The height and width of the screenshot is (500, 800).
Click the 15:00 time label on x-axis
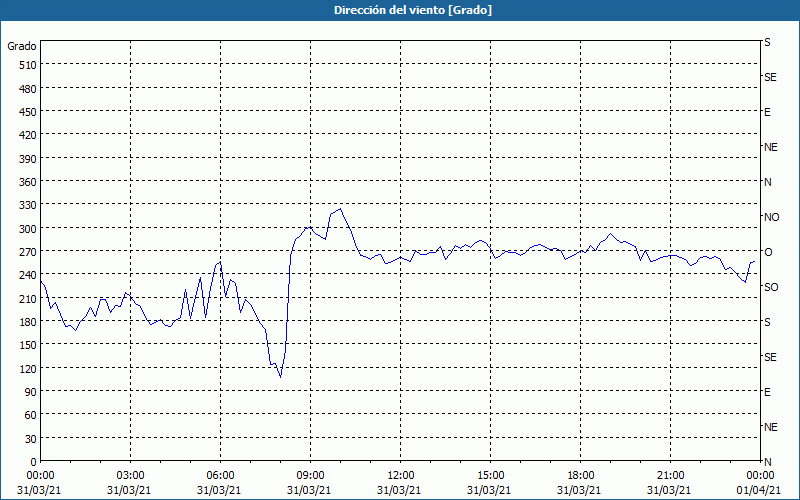[490, 476]
